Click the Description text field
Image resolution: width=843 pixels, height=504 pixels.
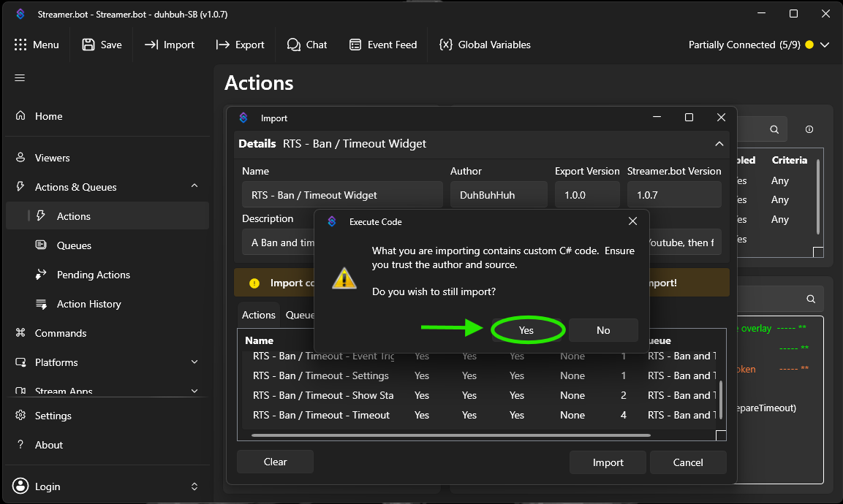483,243
